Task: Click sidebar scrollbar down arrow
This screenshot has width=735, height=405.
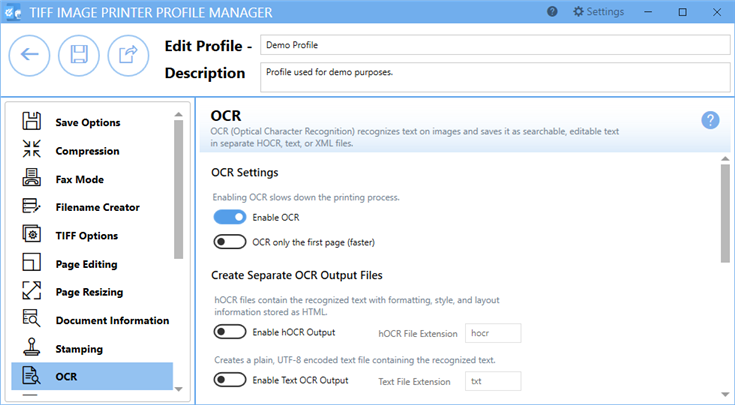Action: pos(178,389)
